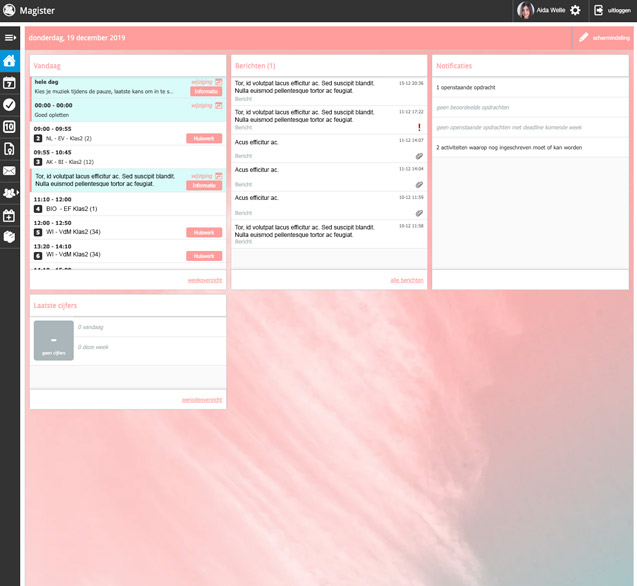
Task: Click paperclip icon on 11-12 14:07 message
Action: [419, 156]
